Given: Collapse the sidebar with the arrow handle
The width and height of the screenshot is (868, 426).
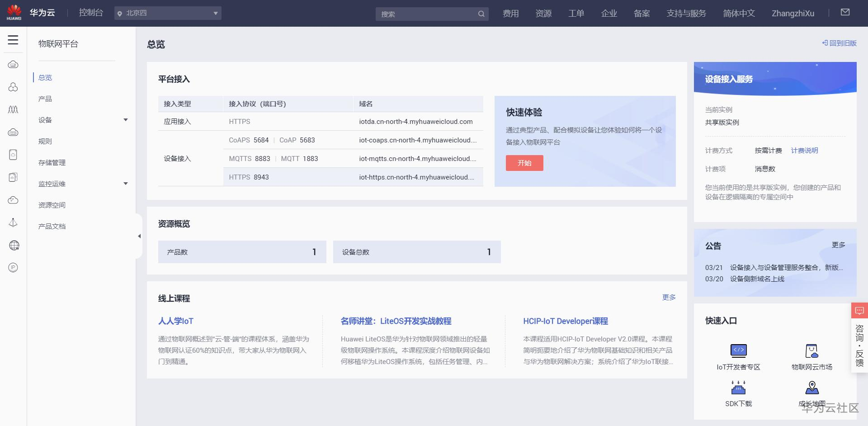Looking at the screenshot, I should 139,236.
